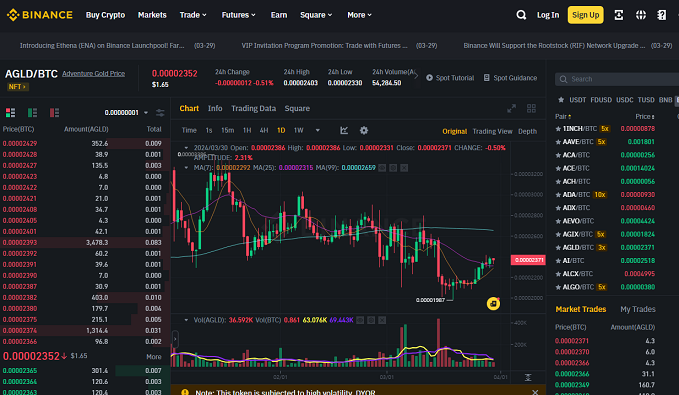Image resolution: width=679 pixels, height=395 pixels.
Task: Switch chart to Depth view
Action: 527,131
